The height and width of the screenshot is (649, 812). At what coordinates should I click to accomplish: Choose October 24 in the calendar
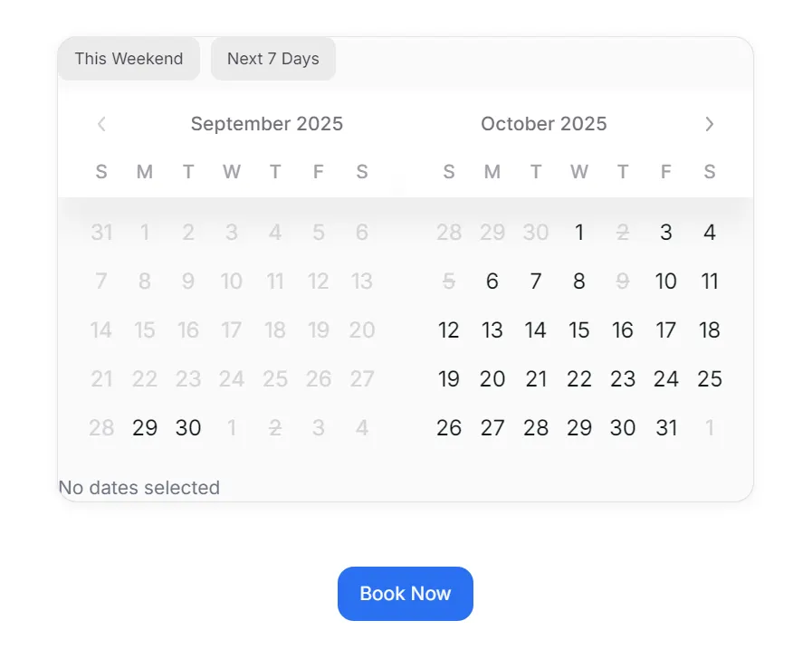tap(666, 379)
